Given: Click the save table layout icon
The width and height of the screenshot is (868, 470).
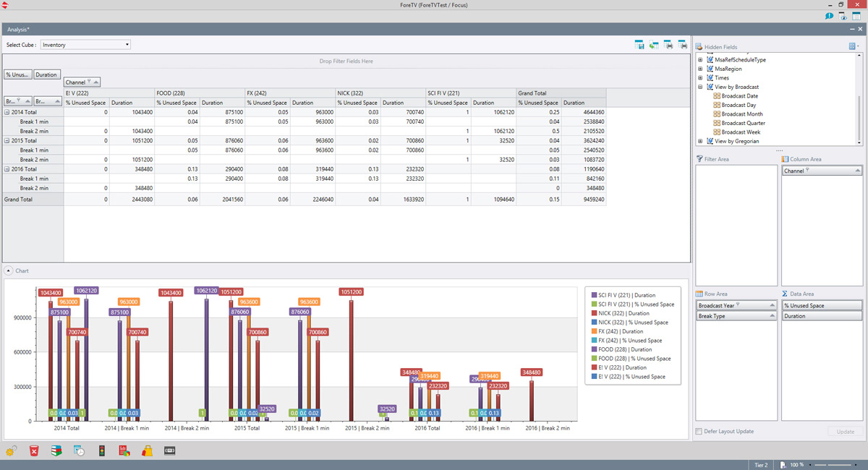Looking at the screenshot, I should (639, 45).
